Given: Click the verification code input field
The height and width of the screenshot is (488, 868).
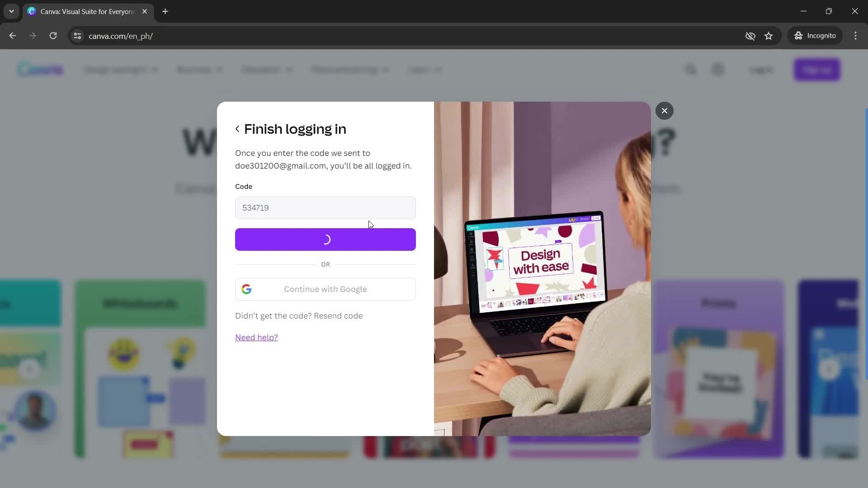Looking at the screenshot, I should 325,208.
